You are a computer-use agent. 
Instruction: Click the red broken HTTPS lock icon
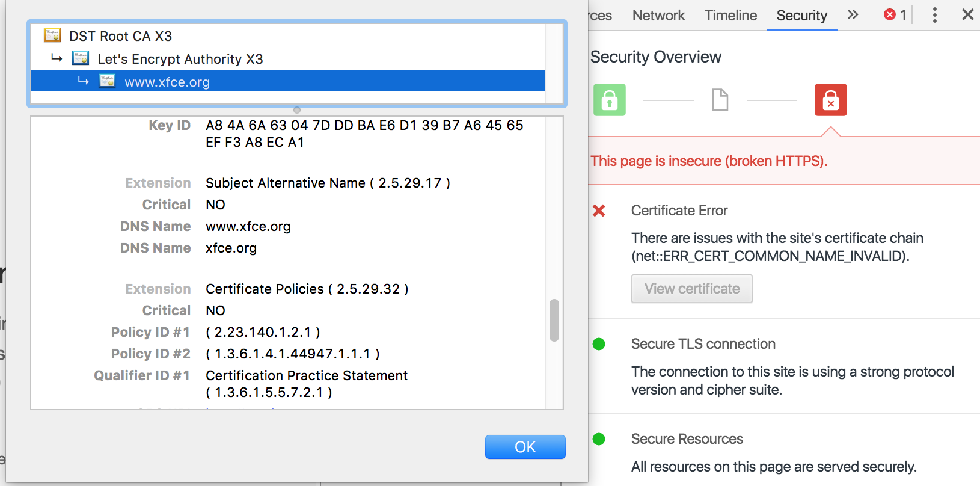[x=830, y=100]
